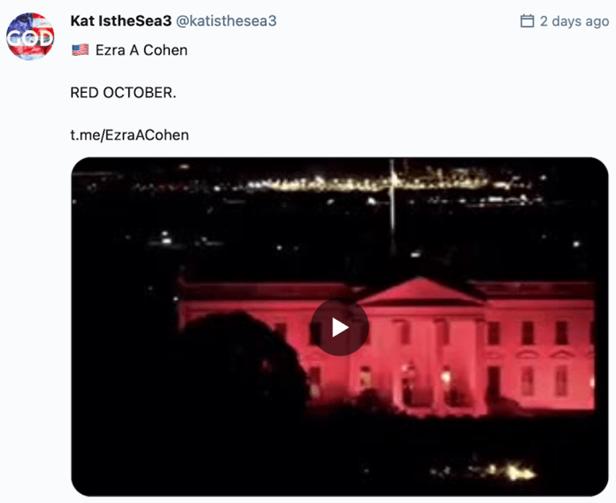Open Kat IstheSea3 display name profile
Screen dimensions: 616x503
click(x=121, y=21)
